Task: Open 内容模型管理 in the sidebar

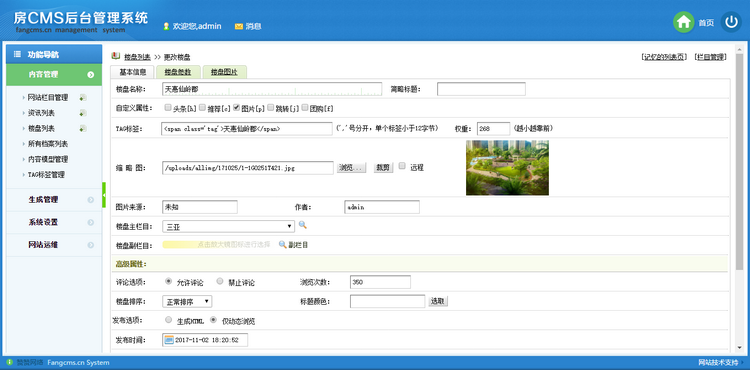Action: [48, 159]
